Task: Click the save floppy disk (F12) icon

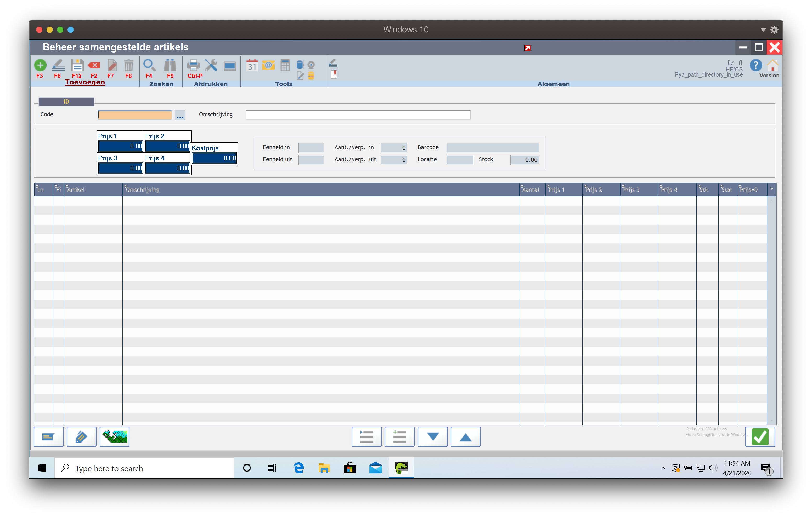Action: 77,65
